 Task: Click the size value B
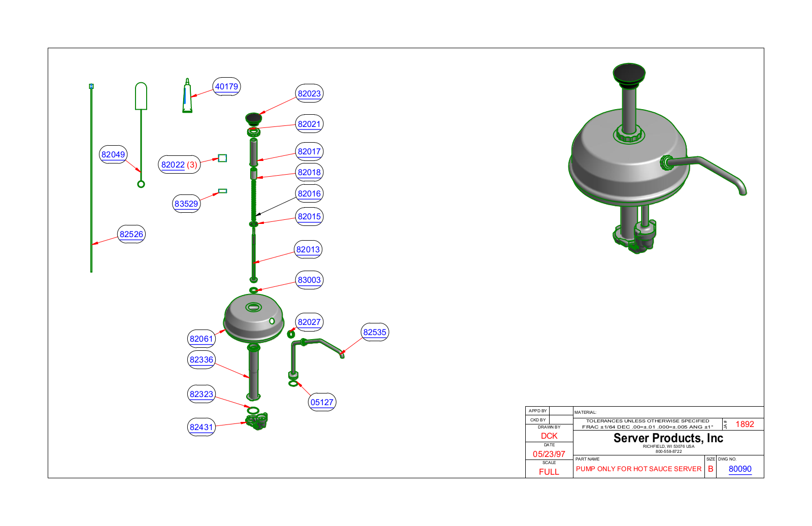pyautogui.click(x=710, y=469)
